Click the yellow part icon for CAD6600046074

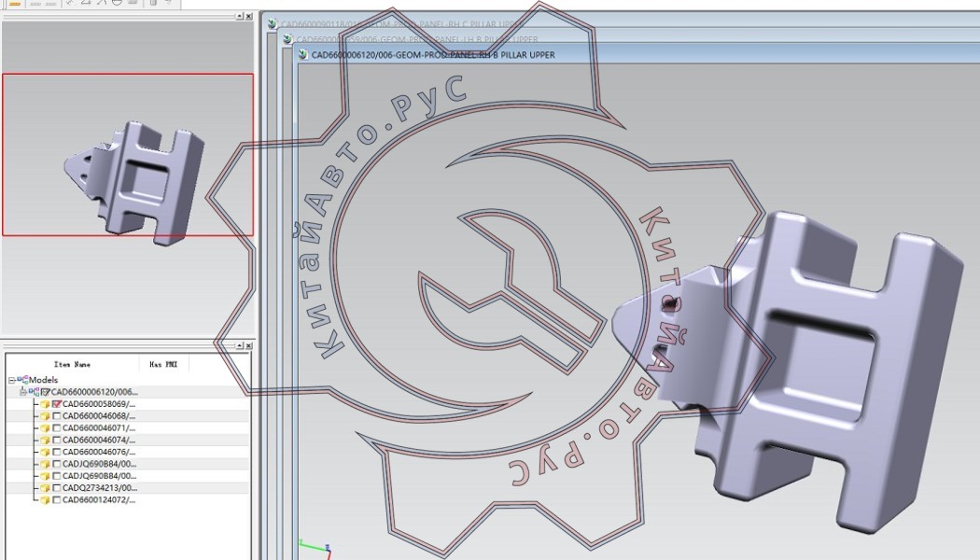point(45,440)
